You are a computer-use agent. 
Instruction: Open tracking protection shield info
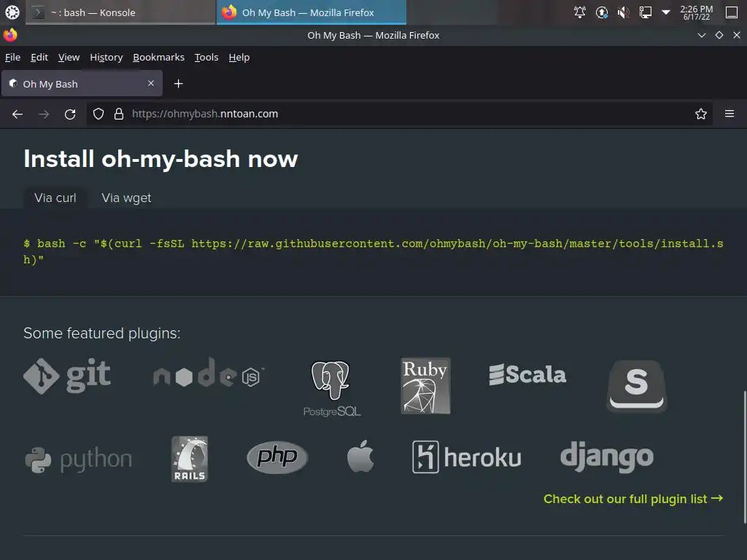click(x=98, y=114)
